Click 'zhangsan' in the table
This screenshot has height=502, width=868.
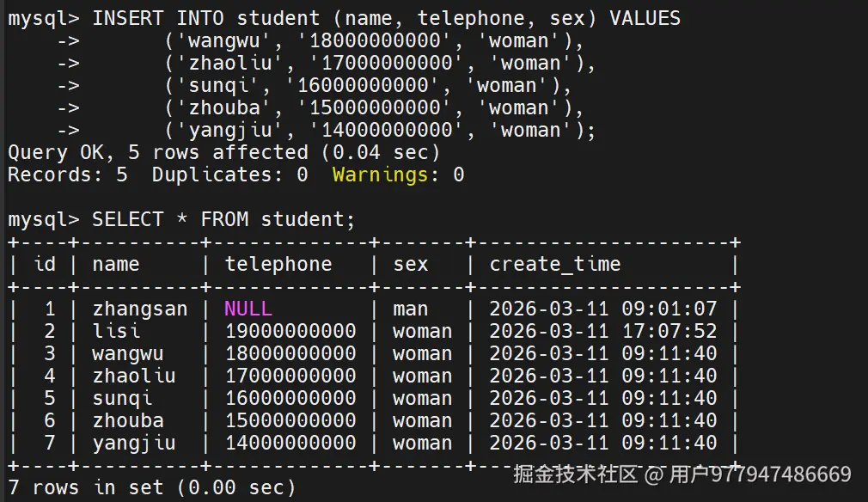(140, 309)
